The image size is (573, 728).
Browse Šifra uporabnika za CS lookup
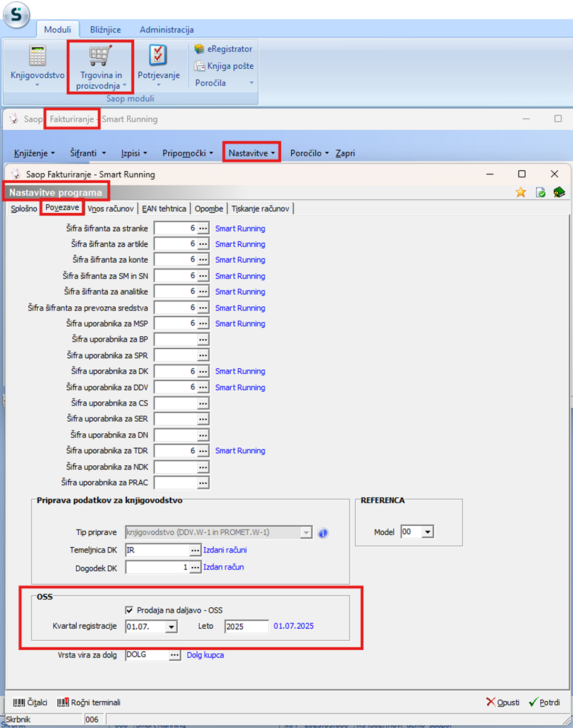(203, 403)
